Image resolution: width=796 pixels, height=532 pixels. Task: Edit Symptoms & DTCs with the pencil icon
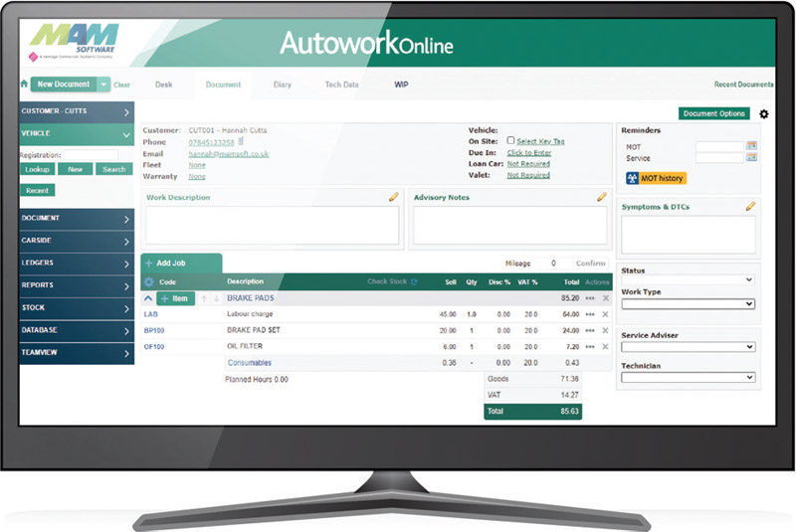pyautogui.click(x=750, y=207)
